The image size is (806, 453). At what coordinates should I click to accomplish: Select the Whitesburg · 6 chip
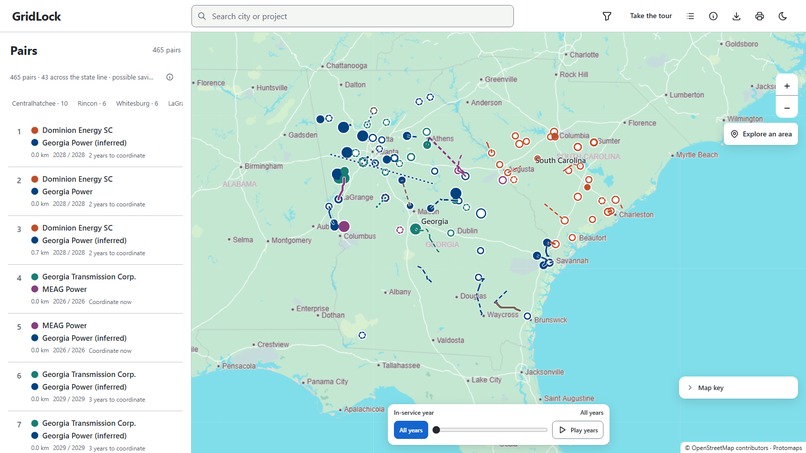click(137, 103)
